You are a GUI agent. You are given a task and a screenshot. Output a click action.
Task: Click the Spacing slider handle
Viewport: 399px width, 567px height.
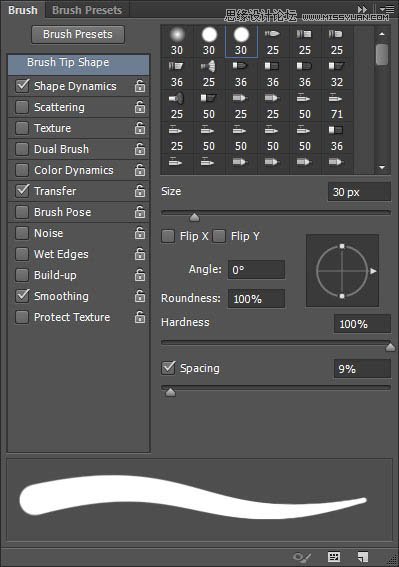click(170, 392)
